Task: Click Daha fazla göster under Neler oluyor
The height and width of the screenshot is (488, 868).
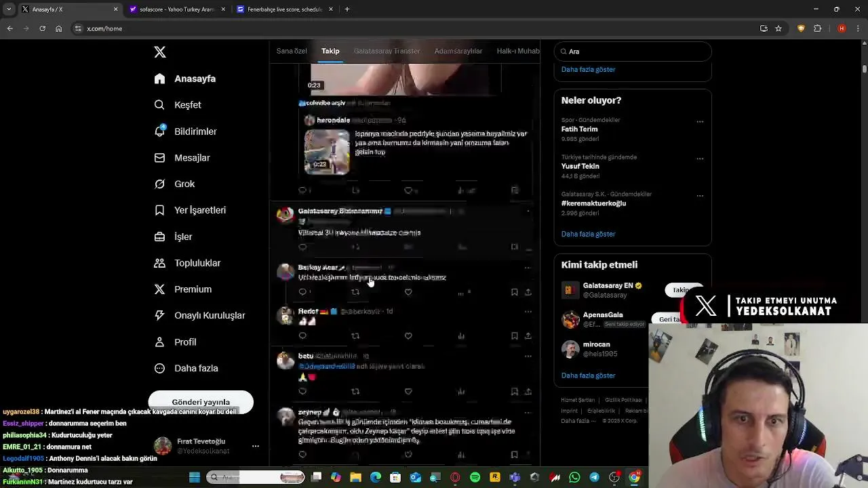Action: click(588, 234)
